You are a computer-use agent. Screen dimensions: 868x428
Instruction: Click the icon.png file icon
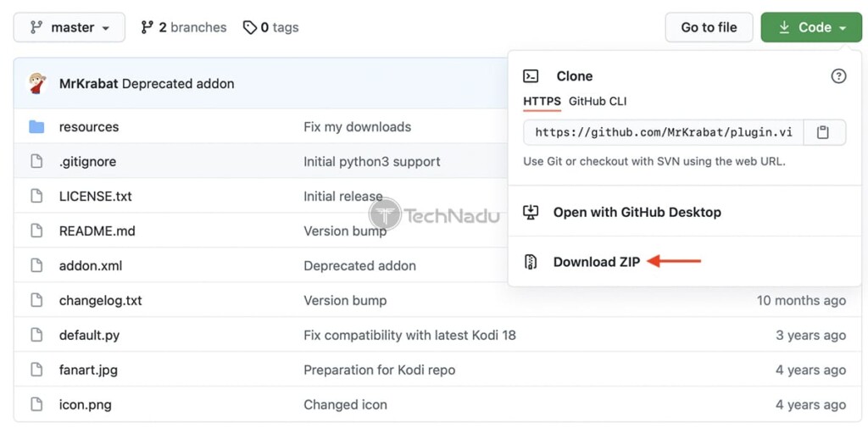pos(36,404)
